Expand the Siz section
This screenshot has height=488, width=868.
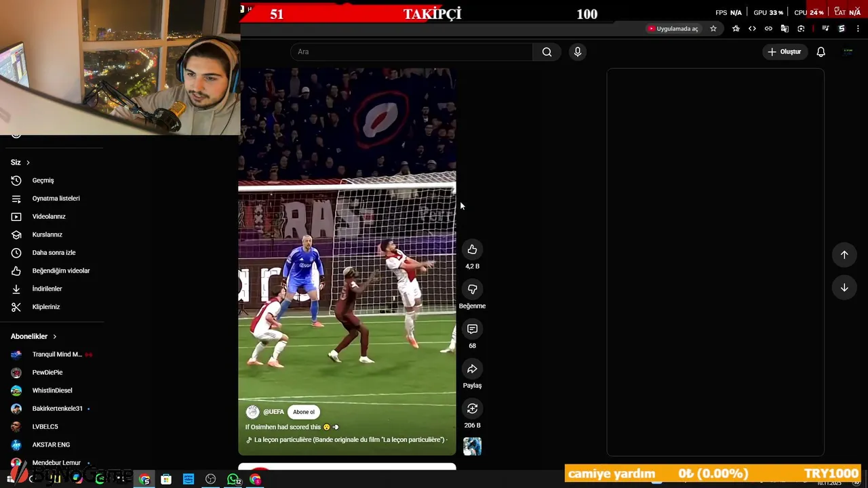20,163
